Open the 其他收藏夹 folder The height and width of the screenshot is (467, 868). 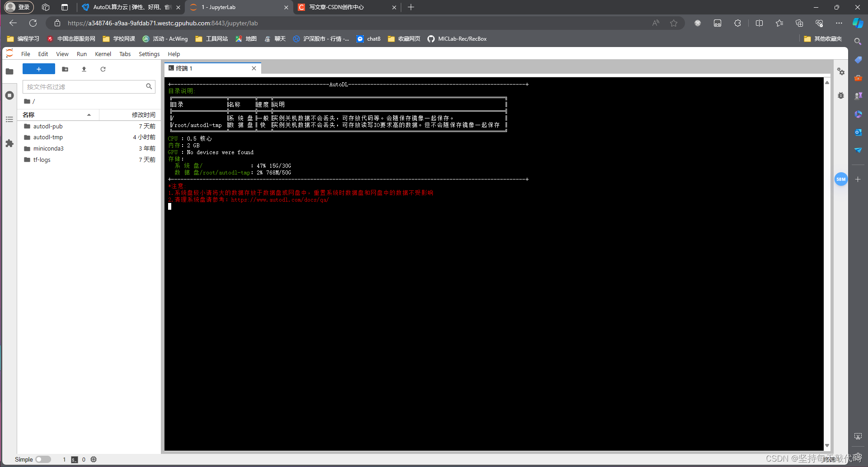[x=823, y=39]
